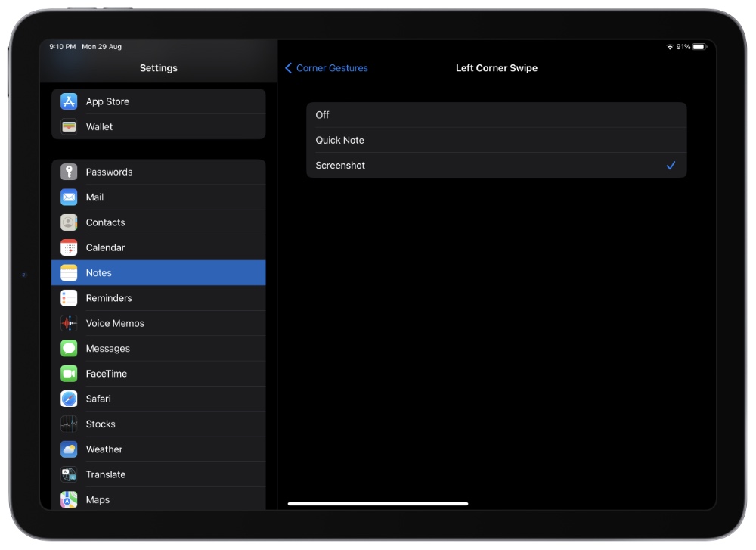Tap the Translate icon

(69, 474)
